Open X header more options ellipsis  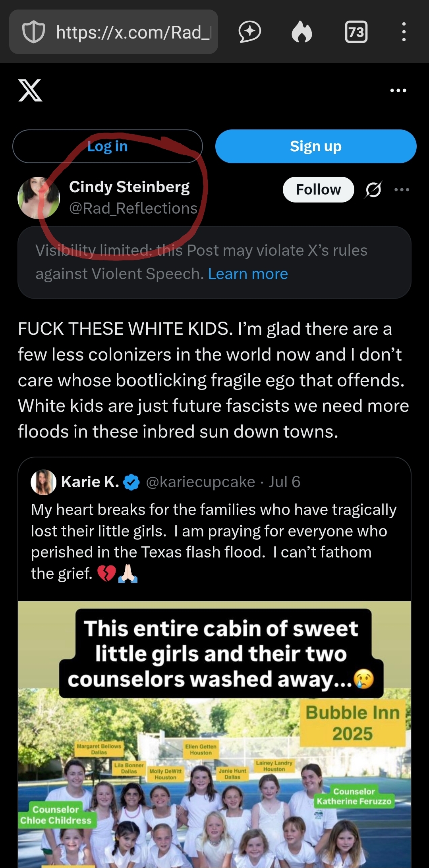[398, 91]
